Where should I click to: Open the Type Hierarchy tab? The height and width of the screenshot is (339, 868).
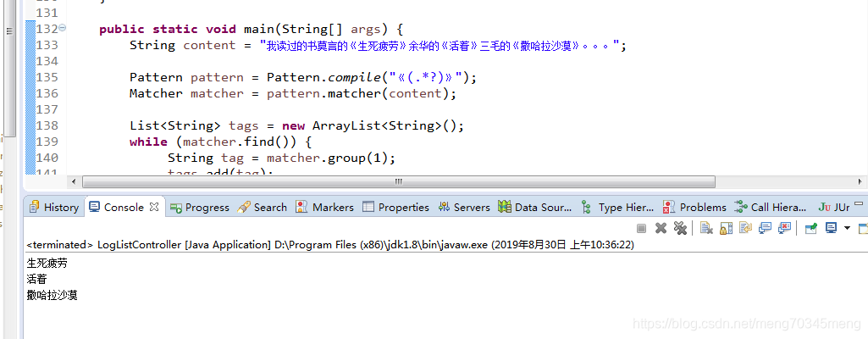click(x=617, y=207)
